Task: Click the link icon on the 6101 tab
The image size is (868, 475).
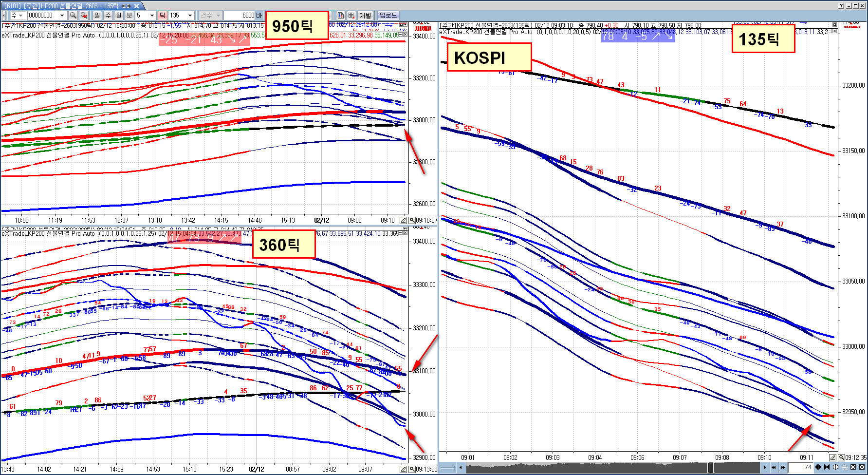Action: (126, 6)
